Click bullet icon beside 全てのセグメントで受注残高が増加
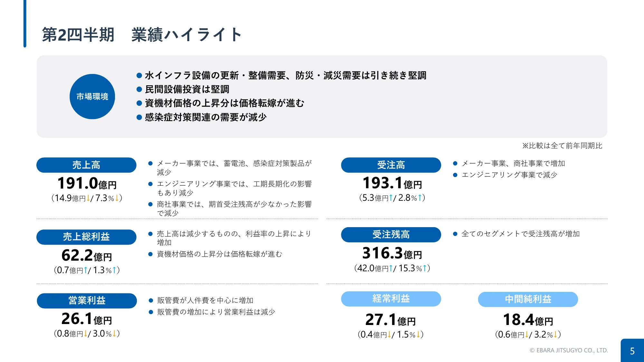This screenshot has width=644, height=362. 455,234
